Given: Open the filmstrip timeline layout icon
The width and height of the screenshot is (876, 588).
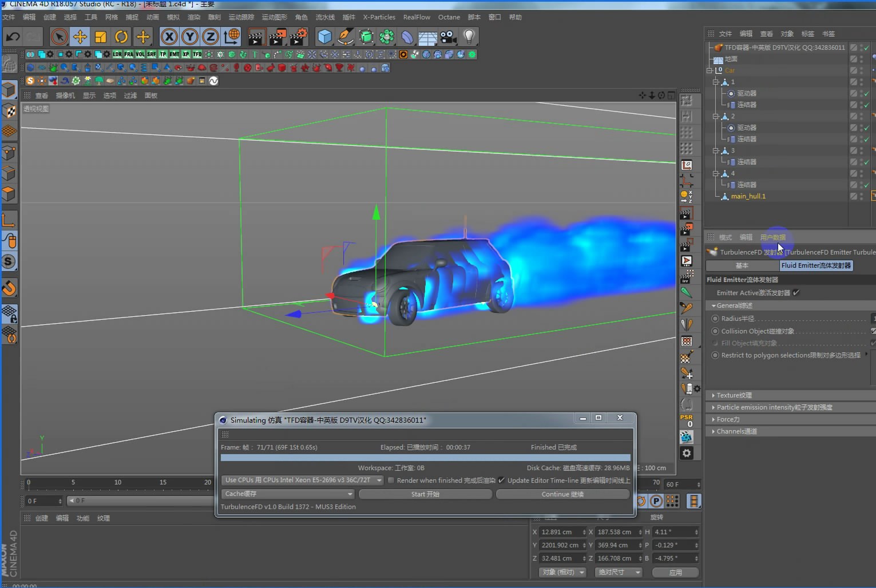Looking at the screenshot, I should pos(693,501).
